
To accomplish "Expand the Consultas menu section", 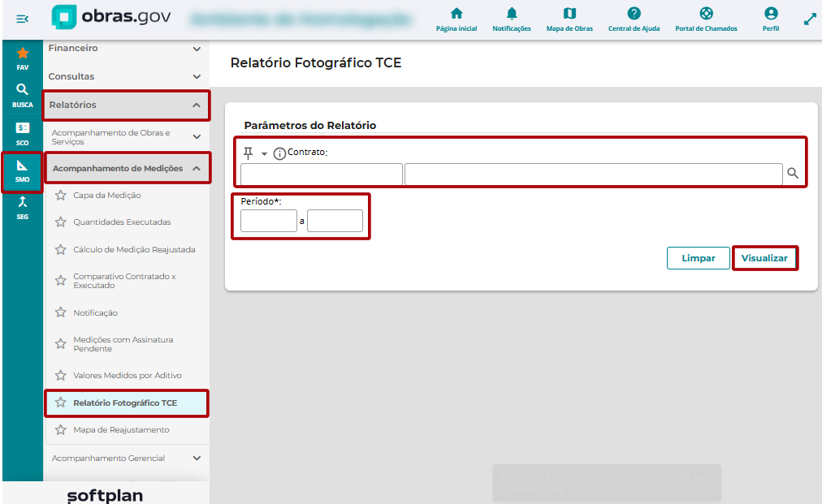I will point(126,76).
